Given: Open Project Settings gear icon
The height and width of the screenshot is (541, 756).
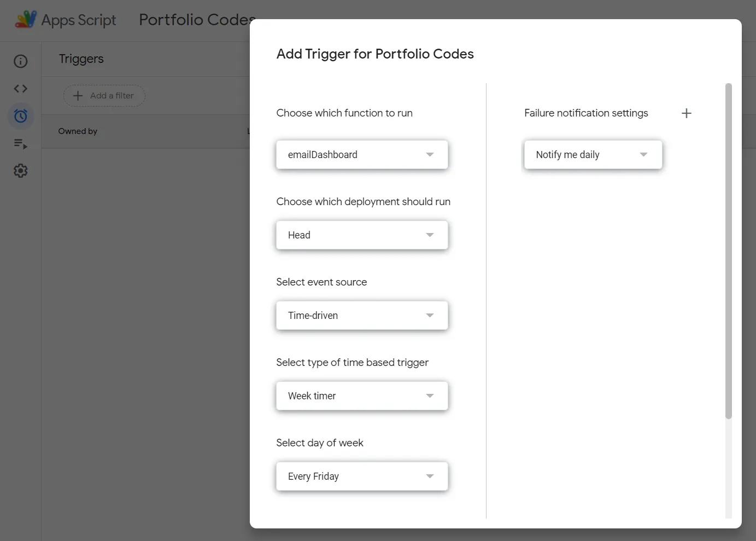Looking at the screenshot, I should click(21, 171).
